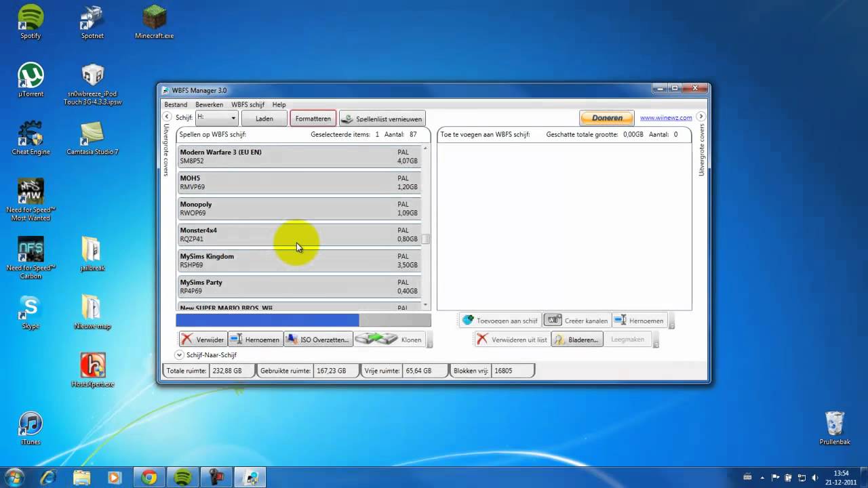This screenshot has width=868, height=488.
Task: Click the Creëer kanalen button
Action: pos(576,321)
